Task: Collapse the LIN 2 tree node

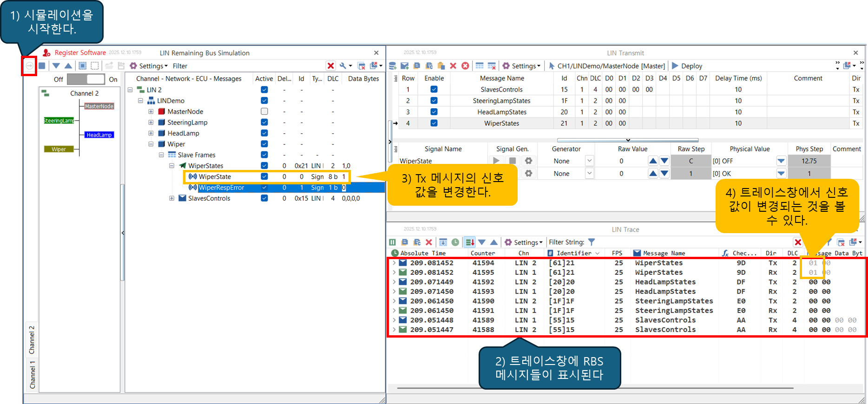Action: pos(130,90)
